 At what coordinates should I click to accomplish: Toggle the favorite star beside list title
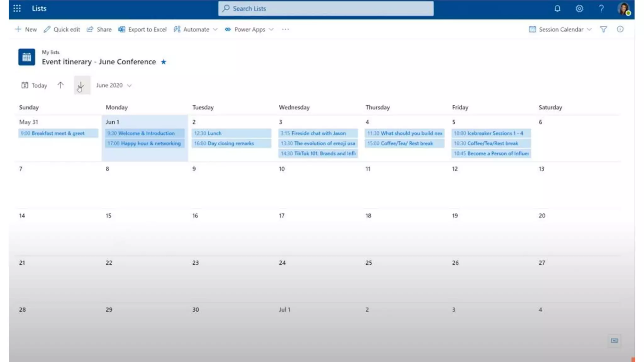tap(164, 62)
